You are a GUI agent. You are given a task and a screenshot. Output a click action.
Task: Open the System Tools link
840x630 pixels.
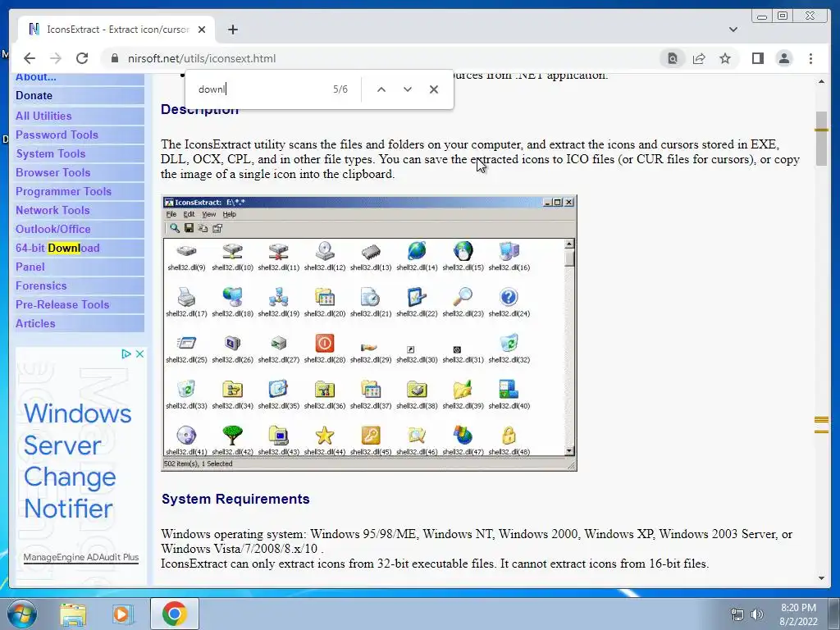pyautogui.click(x=50, y=153)
